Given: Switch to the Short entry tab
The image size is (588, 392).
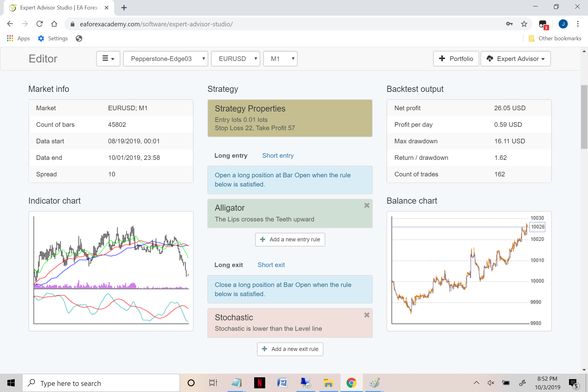Looking at the screenshot, I should (x=278, y=156).
